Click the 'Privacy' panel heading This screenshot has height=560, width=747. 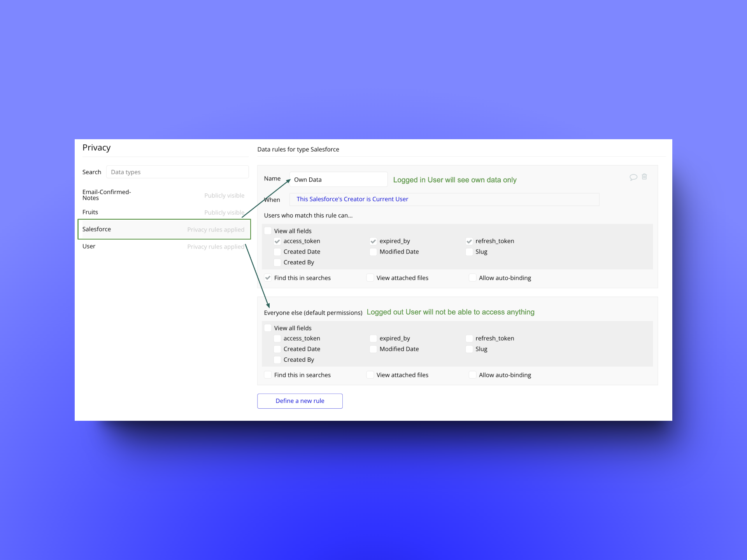pos(96,148)
